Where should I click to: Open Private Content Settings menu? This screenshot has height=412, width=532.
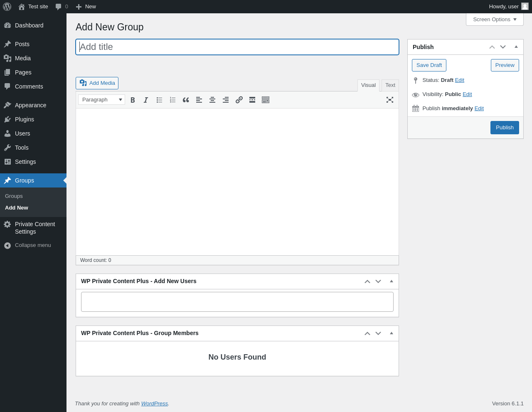click(x=35, y=228)
